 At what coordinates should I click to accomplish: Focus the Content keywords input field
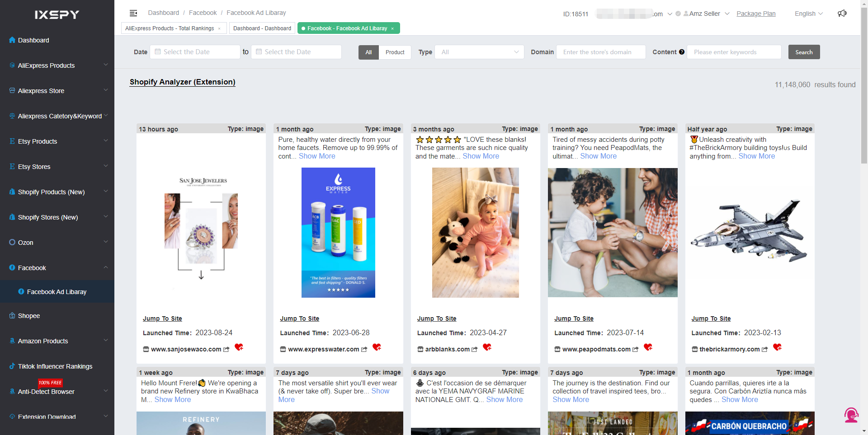[x=734, y=52]
